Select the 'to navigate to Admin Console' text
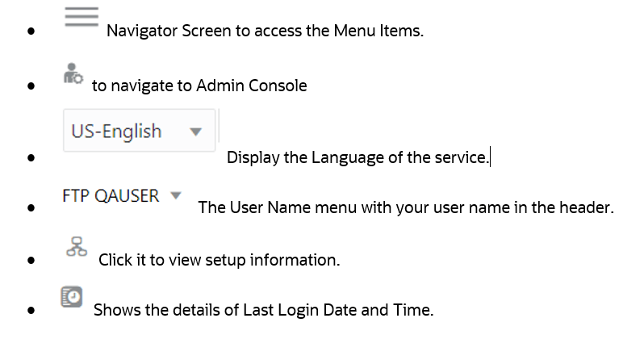Image resolution: width=644 pixels, height=339 pixels. [x=199, y=85]
